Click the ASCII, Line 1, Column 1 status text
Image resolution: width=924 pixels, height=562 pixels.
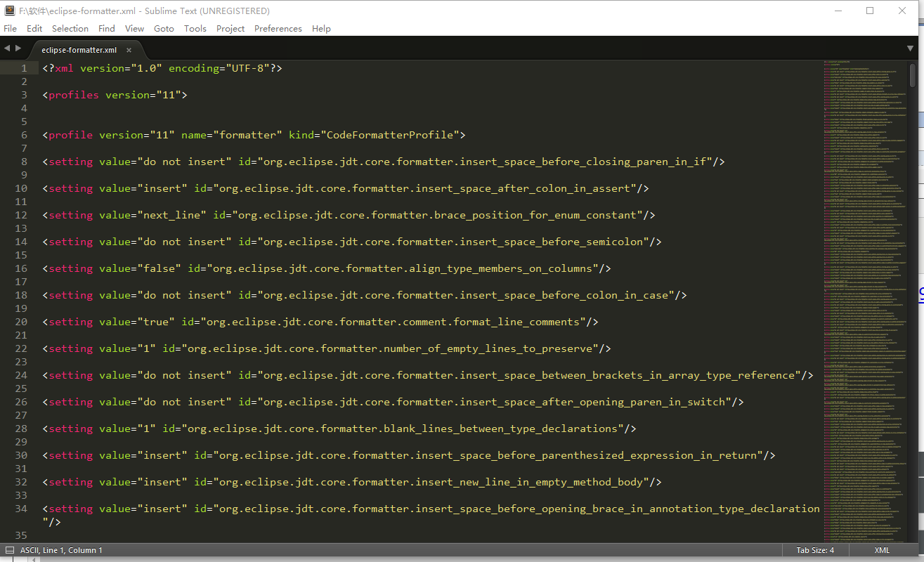point(61,550)
